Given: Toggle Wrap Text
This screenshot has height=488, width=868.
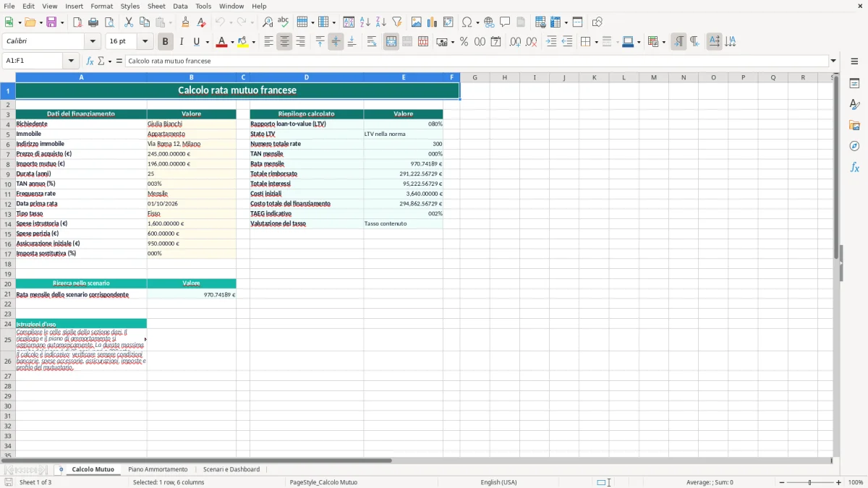Looking at the screenshot, I should click(x=372, y=42).
